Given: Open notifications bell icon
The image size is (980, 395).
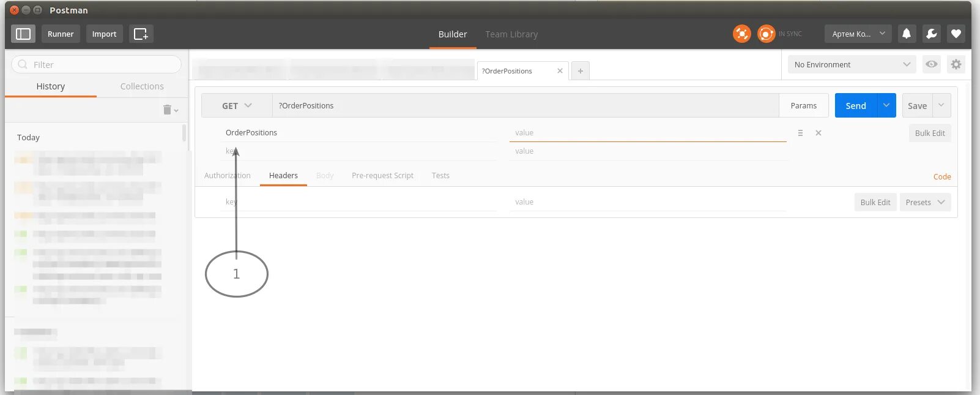Looking at the screenshot, I should click(x=907, y=34).
